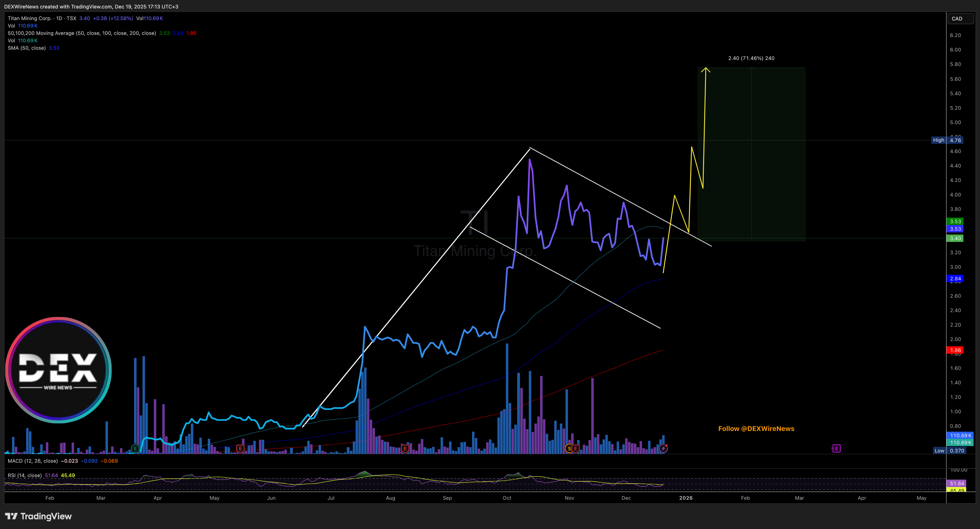Select the SMA (50, close) indicator legend
The height and width of the screenshot is (529, 980).
click(x=26, y=48)
